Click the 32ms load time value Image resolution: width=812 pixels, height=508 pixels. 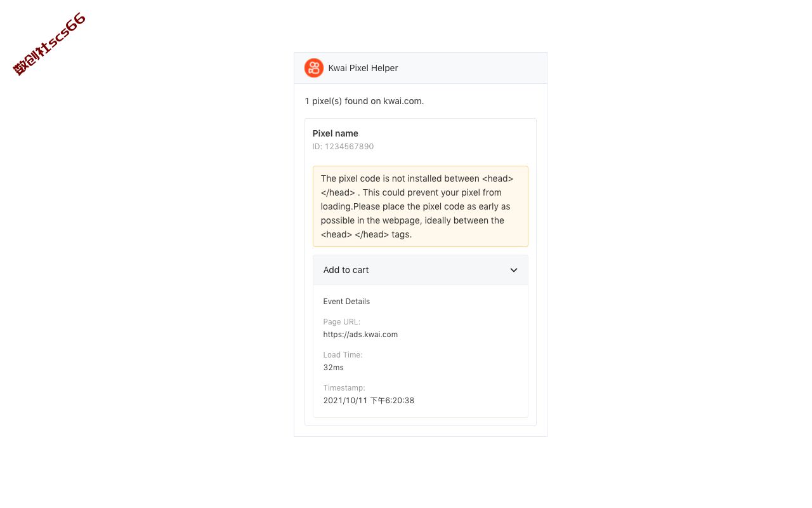(334, 368)
